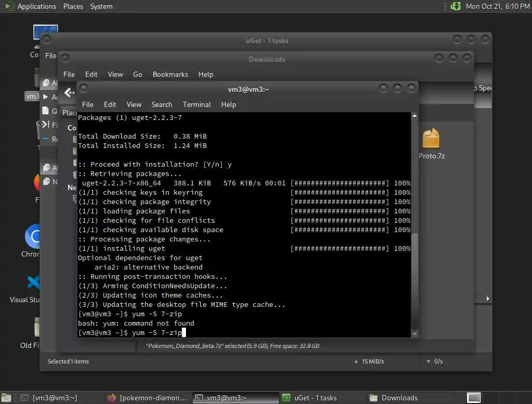Click active vm3@vm3:~ terminal taskbar button

235,398
